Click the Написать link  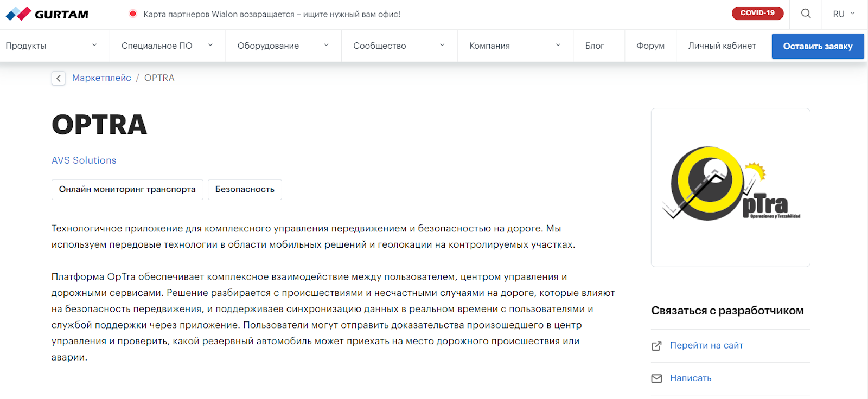pyautogui.click(x=691, y=378)
